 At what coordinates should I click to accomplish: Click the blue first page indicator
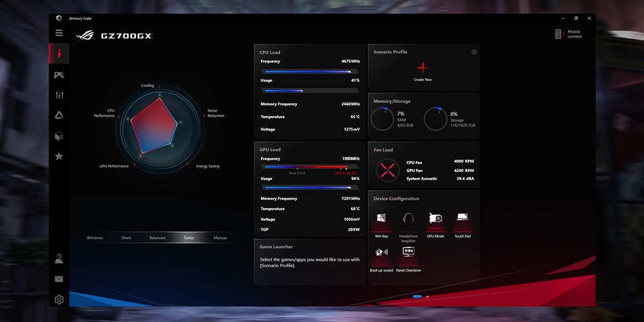click(417, 296)
